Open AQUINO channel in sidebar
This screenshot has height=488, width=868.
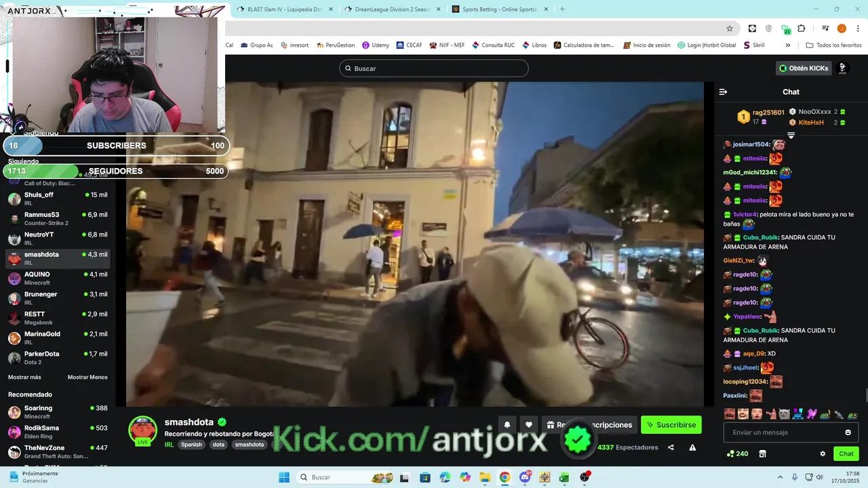[x=58, y=278]
